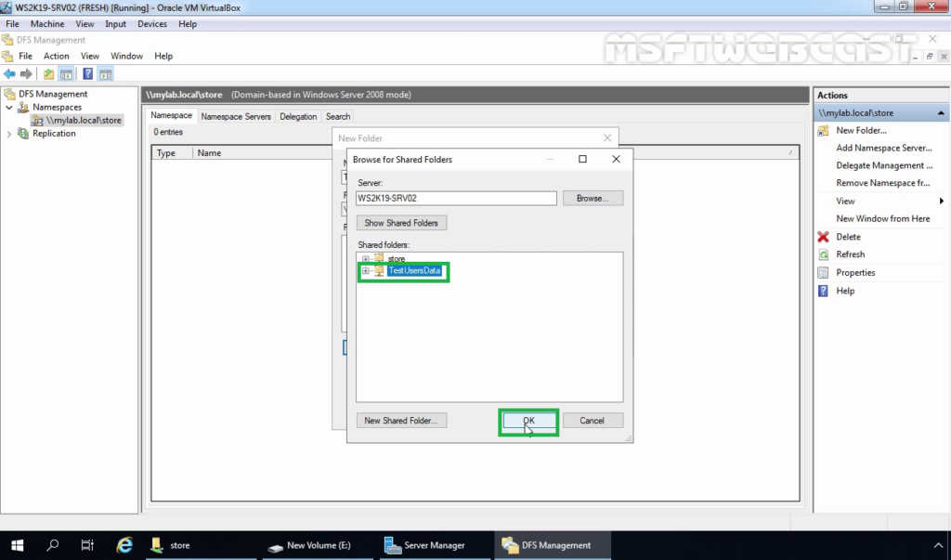Screen dimensions: 951x560
Task: Click the red Delete action
Action: (848, 237)
